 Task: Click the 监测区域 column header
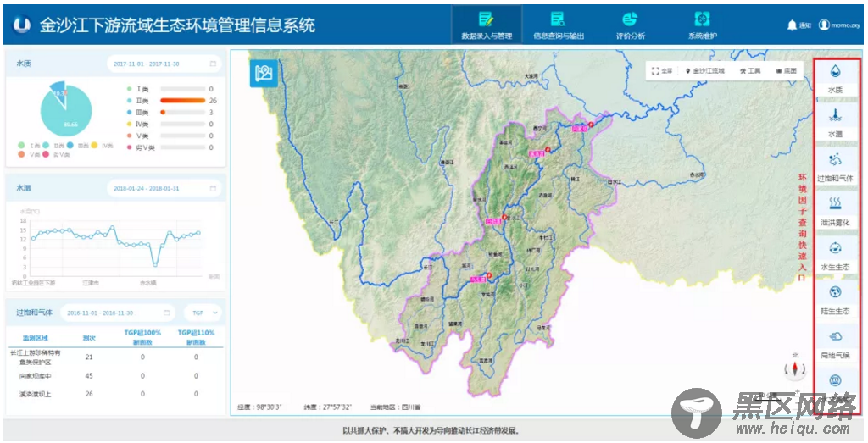36,337
